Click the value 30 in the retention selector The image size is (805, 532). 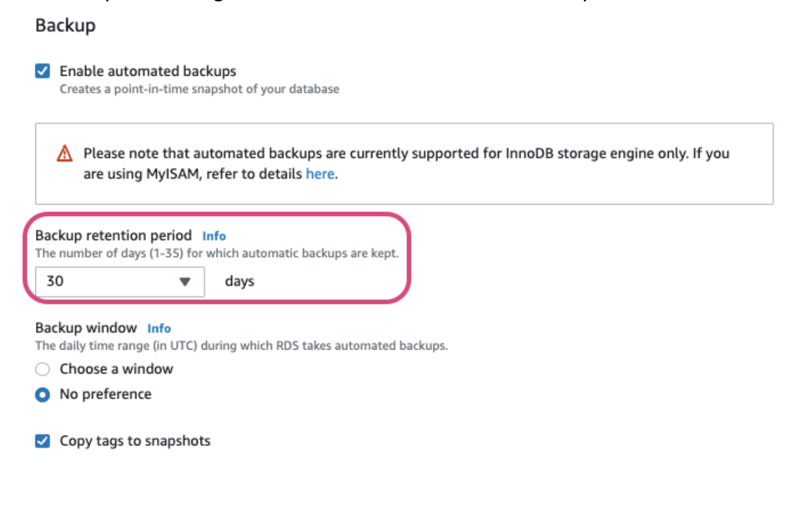point(55,281)
